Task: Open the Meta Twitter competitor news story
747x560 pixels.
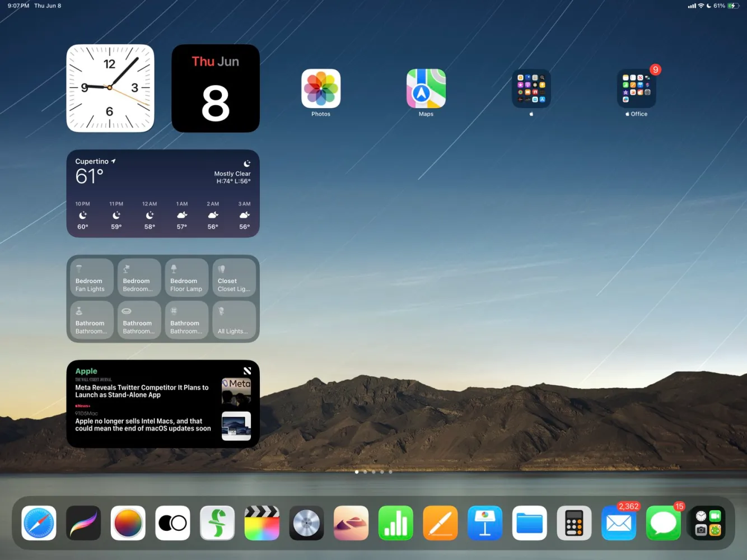Action: point(142,391)
